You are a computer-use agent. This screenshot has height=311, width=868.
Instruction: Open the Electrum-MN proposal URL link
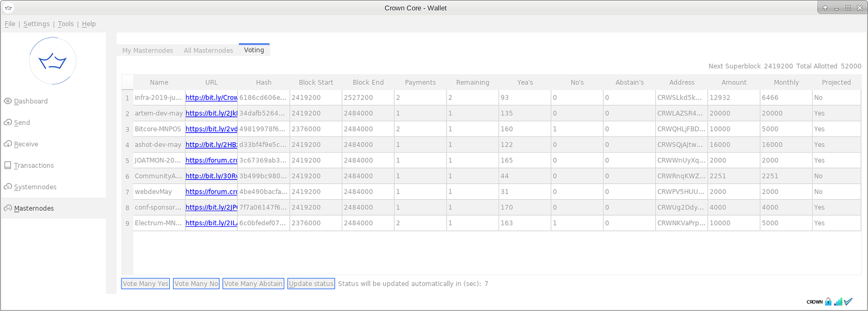(x=212, y=223)
